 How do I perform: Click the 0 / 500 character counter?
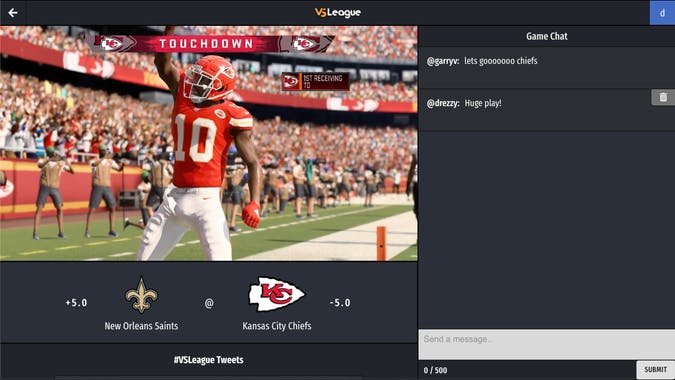(x=435, y=370)
